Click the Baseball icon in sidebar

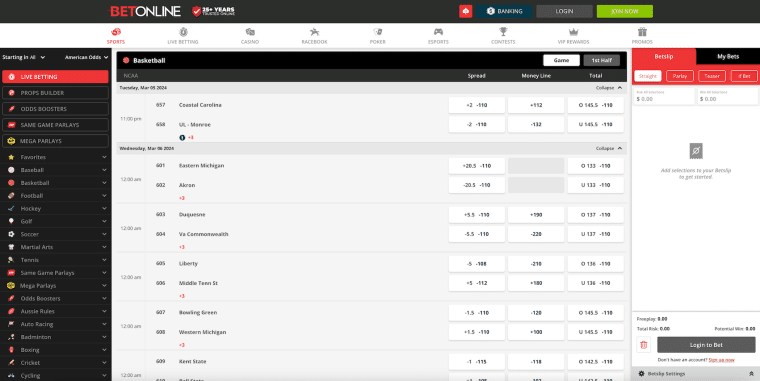pyautogui.click(x=11, y=170)
